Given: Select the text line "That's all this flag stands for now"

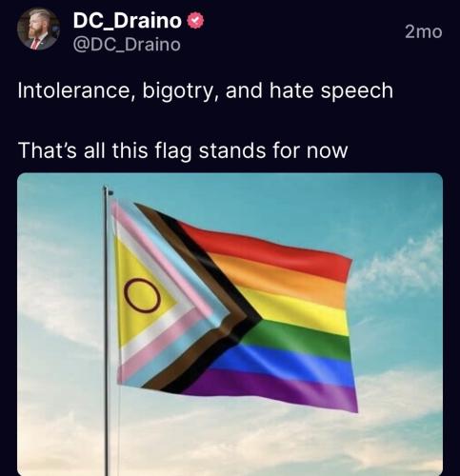Looking at the screenshot, I should [x=183, y=150].
